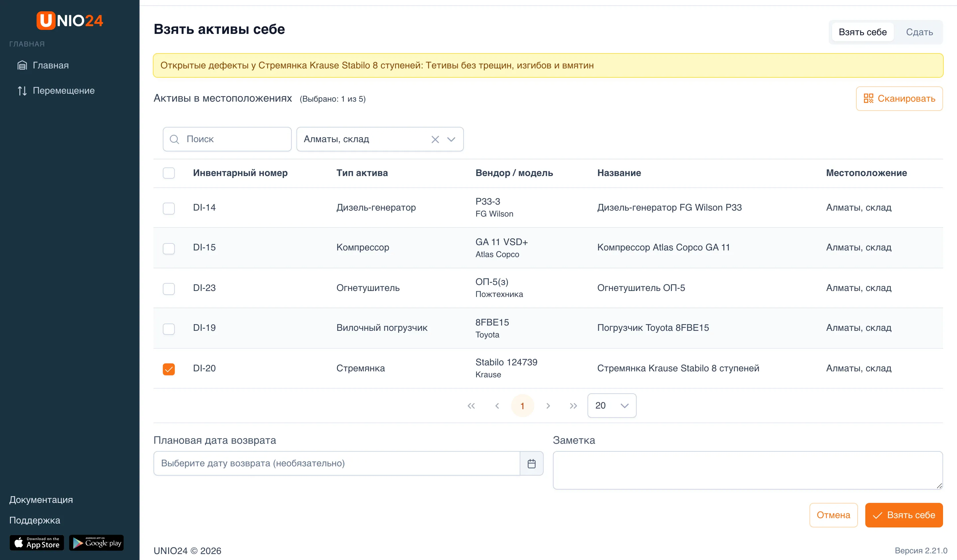Select page number 1
The image size is (957, 560).
(523, 406)
